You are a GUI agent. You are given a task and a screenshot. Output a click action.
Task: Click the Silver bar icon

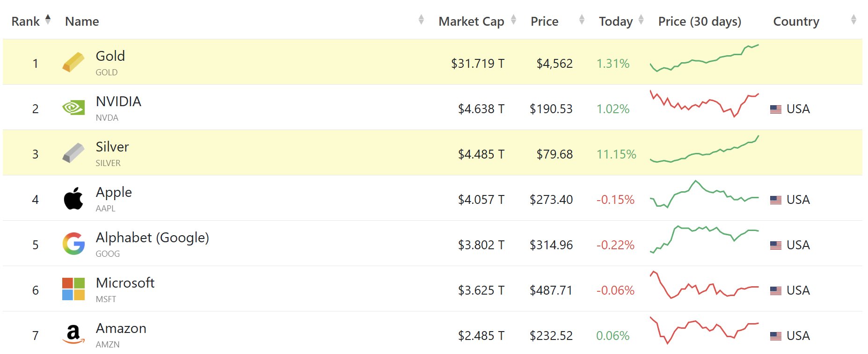pyautogui.click(x=73, y=153)
